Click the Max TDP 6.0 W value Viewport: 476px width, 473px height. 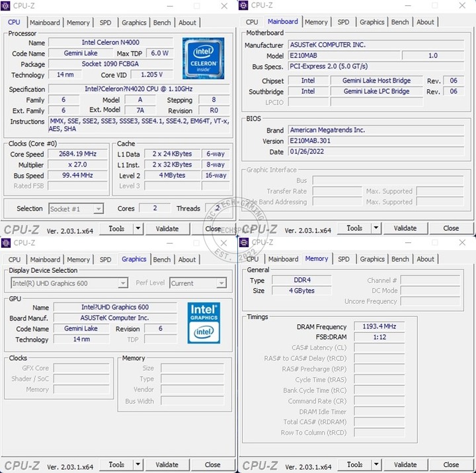160,53
